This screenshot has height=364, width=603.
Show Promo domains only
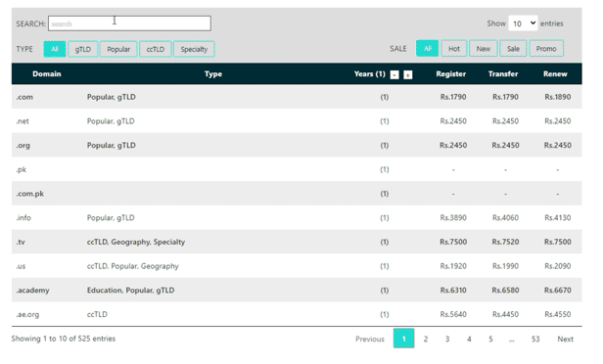point(546,49)
